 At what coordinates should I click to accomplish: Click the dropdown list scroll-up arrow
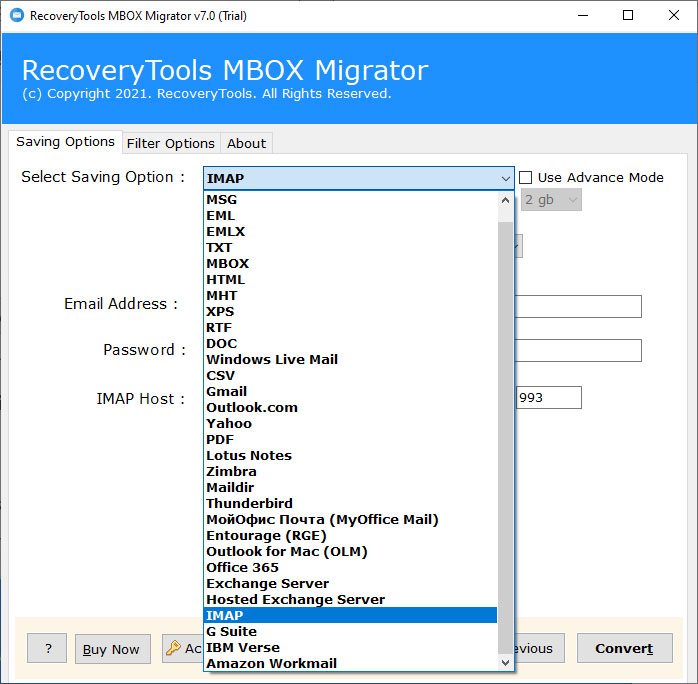[505, 200]
